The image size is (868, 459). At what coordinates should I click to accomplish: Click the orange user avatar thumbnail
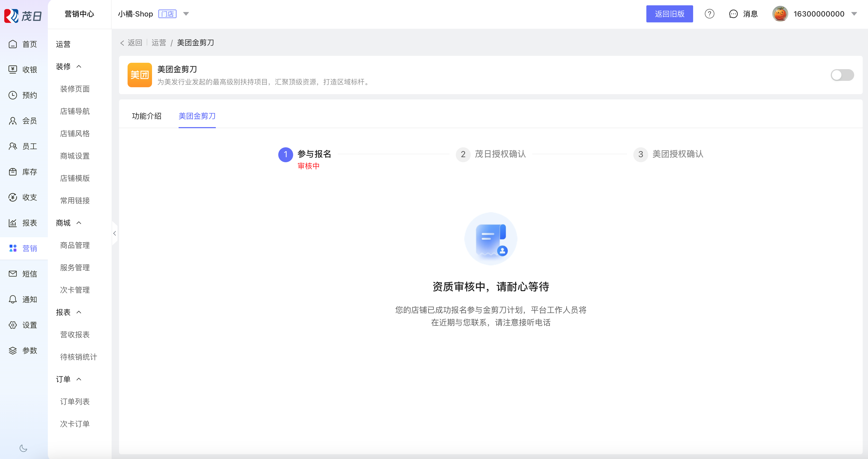[x=780, y=14]
